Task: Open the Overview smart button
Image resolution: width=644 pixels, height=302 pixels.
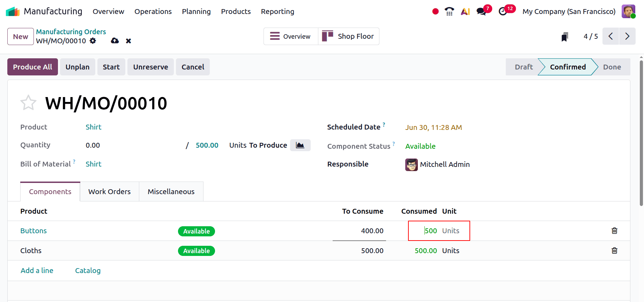Action: tap(291, 36)
